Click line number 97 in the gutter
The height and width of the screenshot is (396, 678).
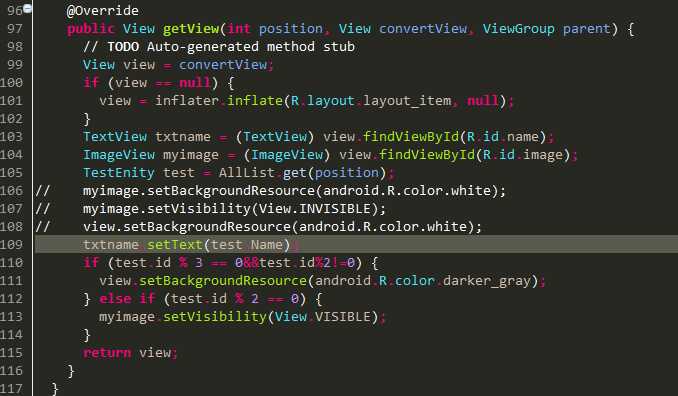[15, 29]
